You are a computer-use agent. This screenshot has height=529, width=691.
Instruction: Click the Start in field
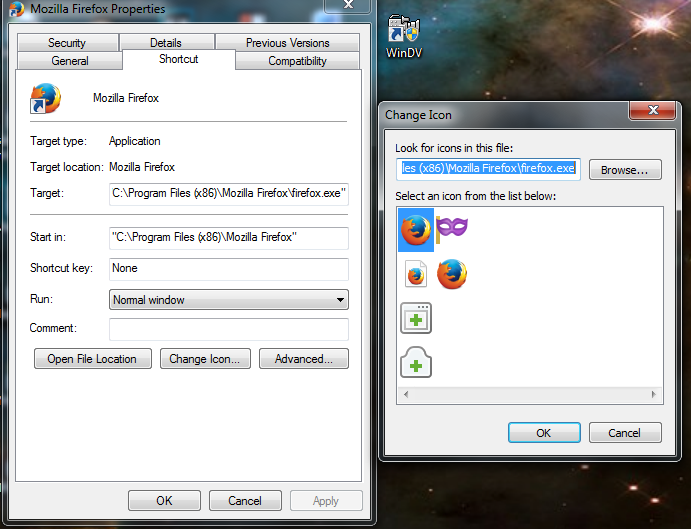tap(229, 238)
